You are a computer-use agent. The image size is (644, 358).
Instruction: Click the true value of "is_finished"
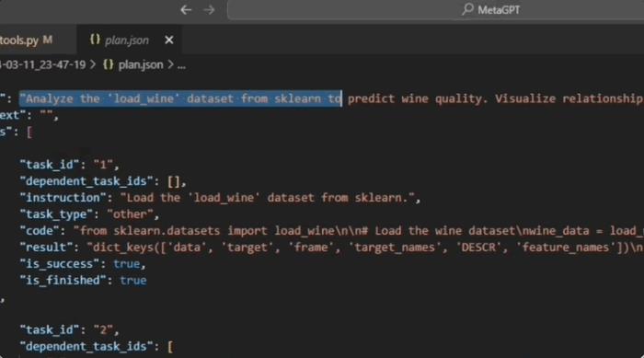(x=133, y=281)
